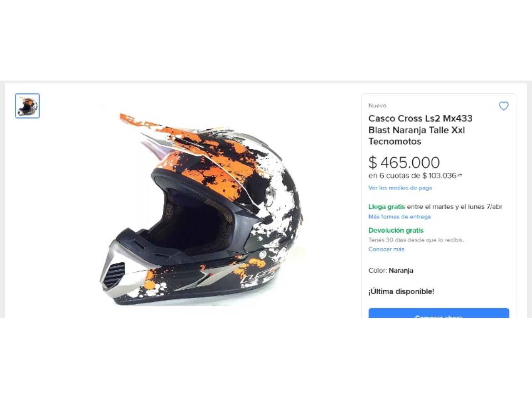Follow the 'Conocer más' returns link
The height and width of the screenshot is (399, 532).
tap(386, 249)
